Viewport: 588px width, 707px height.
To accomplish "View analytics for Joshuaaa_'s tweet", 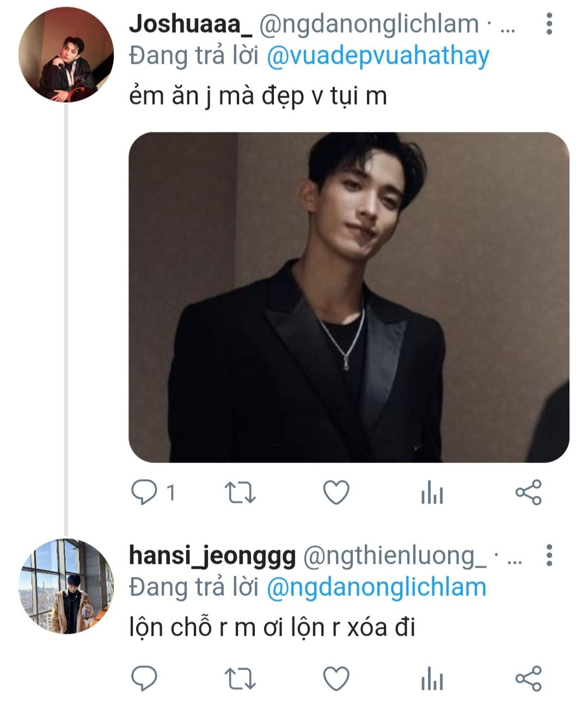I will point(432,494).
